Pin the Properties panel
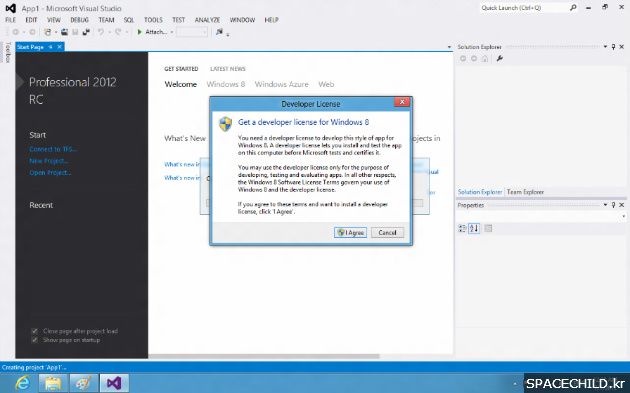The width and height of the screenshot is (630, 393). pyautogui.click(x=614, y=205)
